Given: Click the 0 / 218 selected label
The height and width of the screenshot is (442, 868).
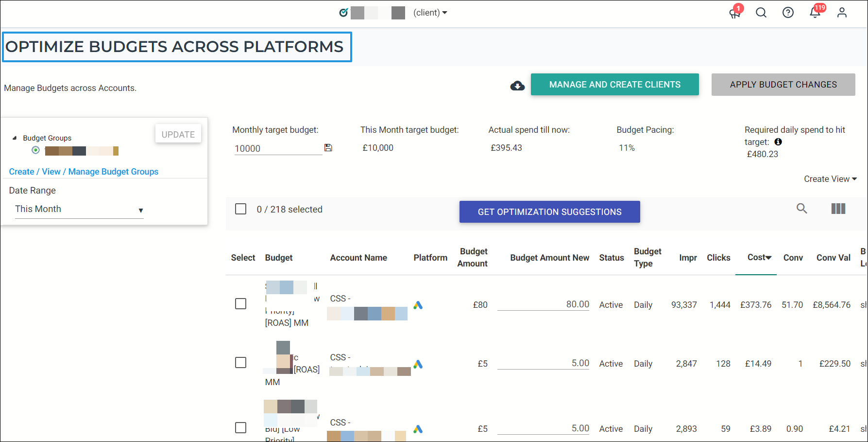Looking at the screenshot, I should click(289, 210).
